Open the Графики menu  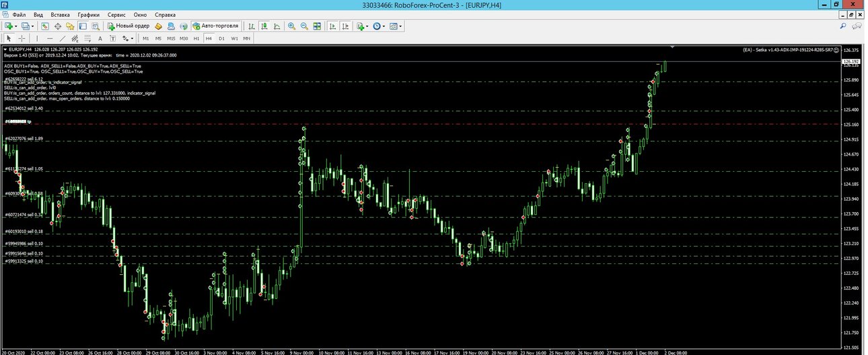pyautogui.click(x=88, y=15)
